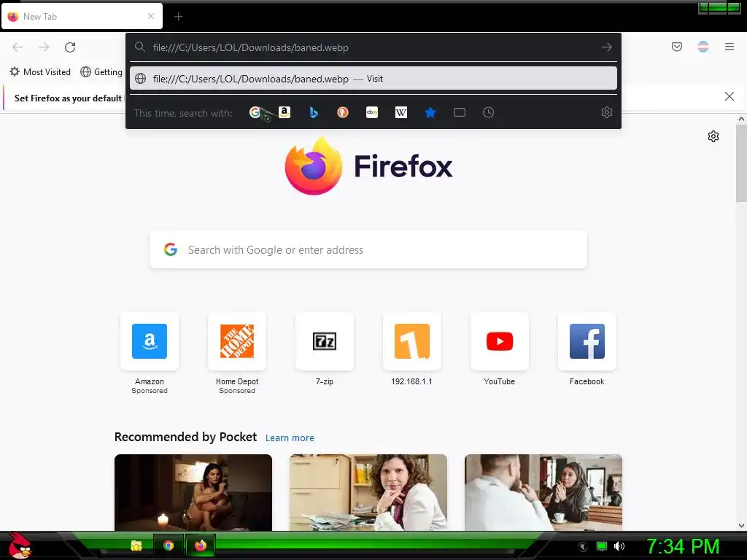Screen dimensions: 747x560
Task: Open the Getting Started bookmark
Action: point(101,72)
